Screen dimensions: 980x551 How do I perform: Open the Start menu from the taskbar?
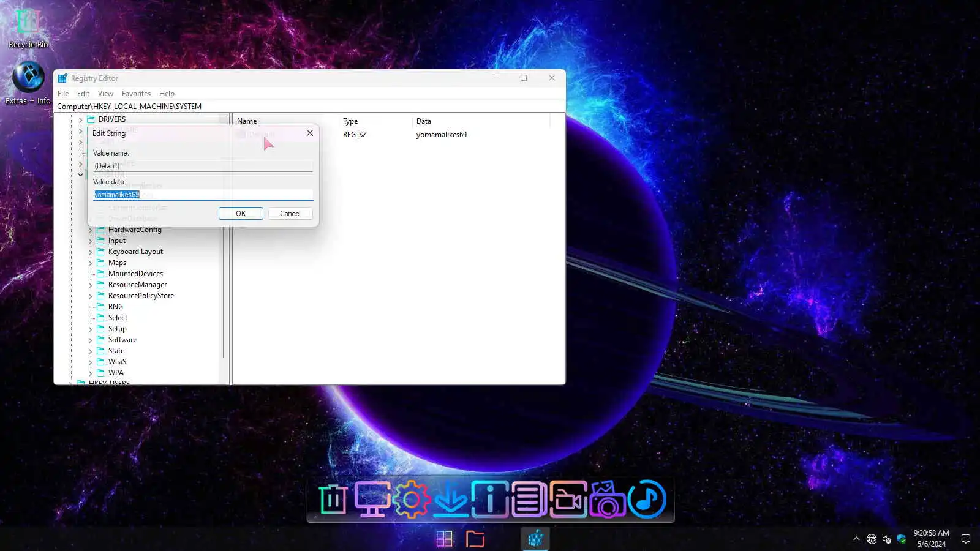(444, 539)
